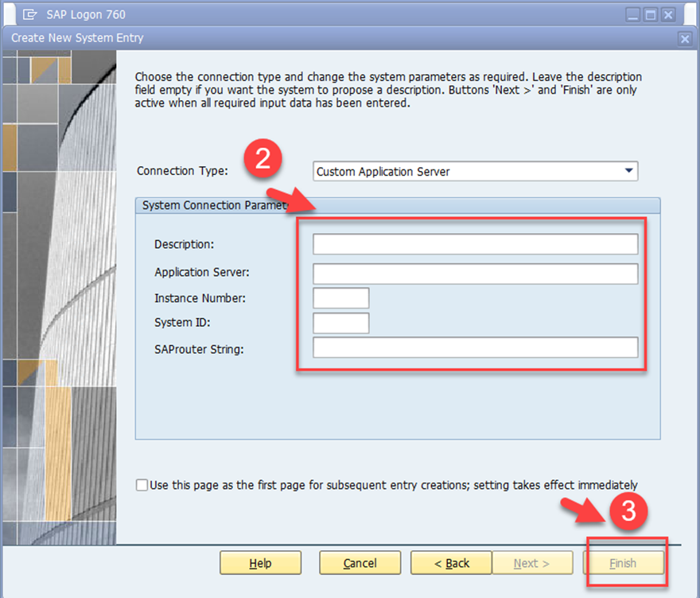Screen dimensions: 700x598
Task: Click the Finish button
Action: (623, 563)
